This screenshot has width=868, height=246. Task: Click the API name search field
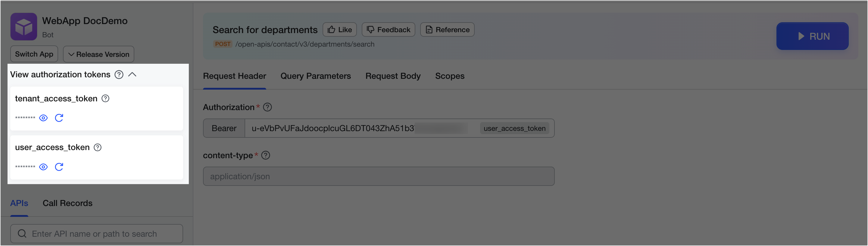(x=97, y=234)
